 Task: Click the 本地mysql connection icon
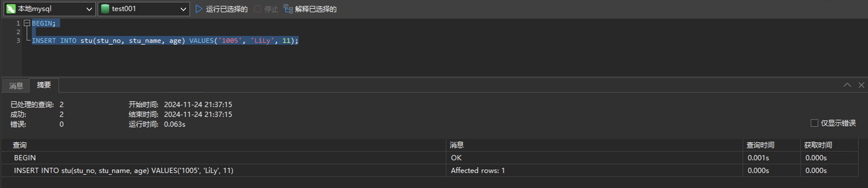tap(11, 9)
